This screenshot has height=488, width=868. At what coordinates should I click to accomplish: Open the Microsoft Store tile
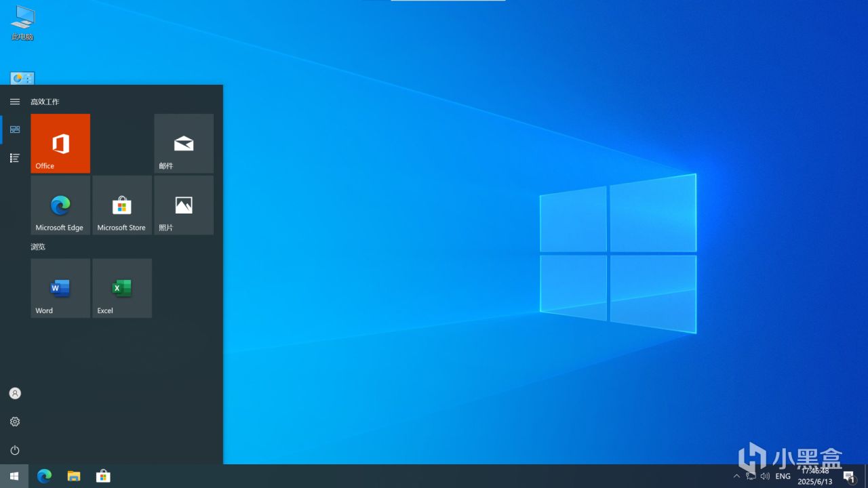[122, 205]
